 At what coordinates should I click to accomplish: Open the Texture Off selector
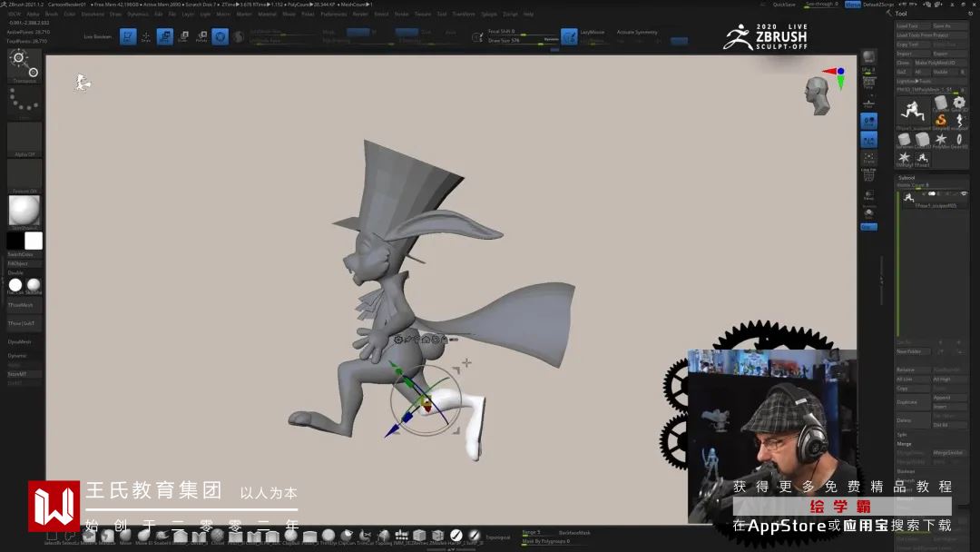click(x=24, y=176)
